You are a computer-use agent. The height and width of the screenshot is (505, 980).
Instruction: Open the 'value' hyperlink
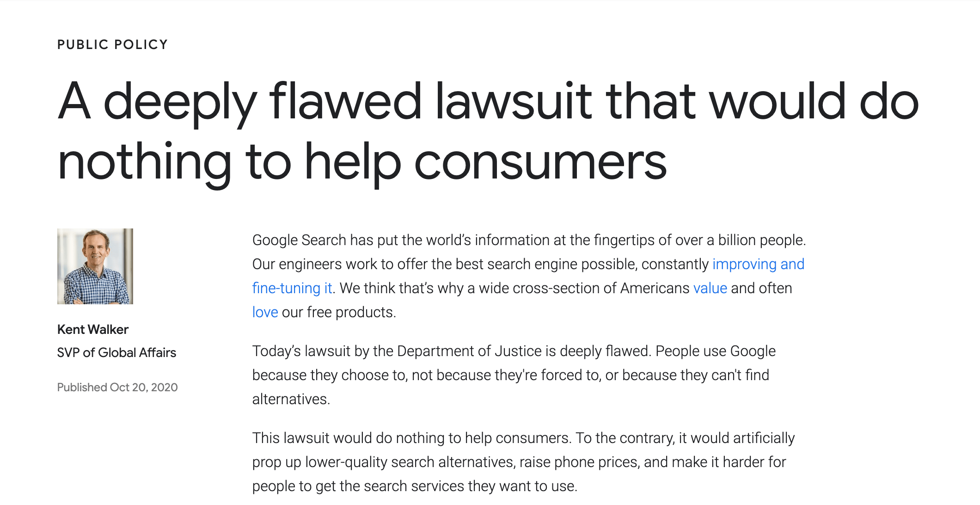tap(710, 288)
